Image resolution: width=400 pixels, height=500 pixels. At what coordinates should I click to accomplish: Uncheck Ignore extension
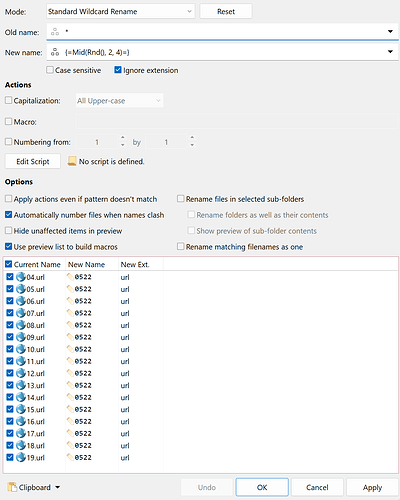[118, 70]
